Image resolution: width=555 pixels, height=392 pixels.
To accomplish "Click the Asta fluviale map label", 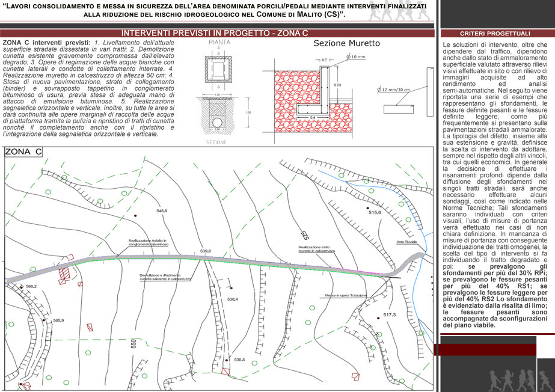I will pos(406,242).
